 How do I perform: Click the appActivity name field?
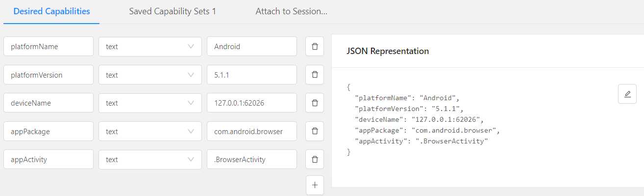(x=49, y=160)
